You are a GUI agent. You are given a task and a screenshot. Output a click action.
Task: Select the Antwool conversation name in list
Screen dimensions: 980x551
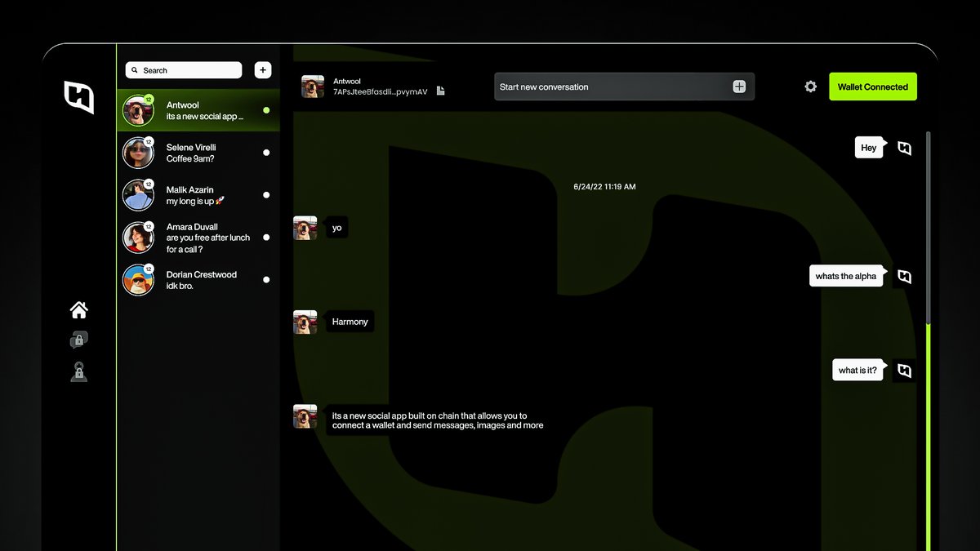pyautogui.click(x=182, y=104)
